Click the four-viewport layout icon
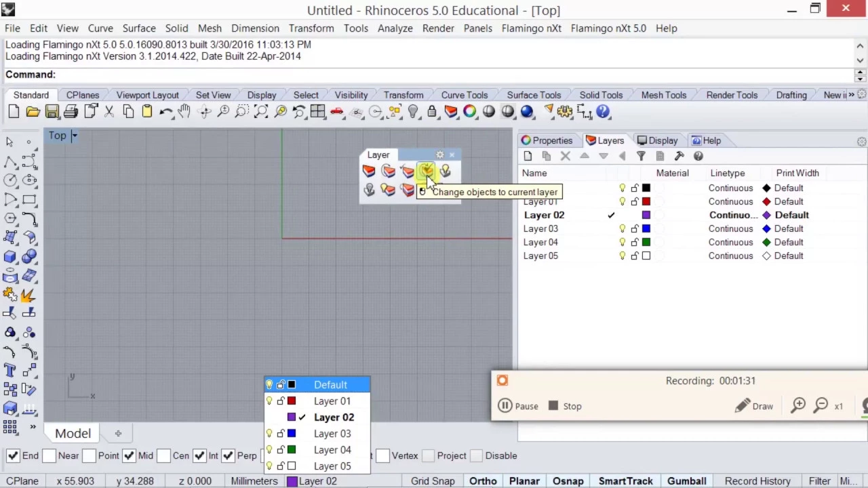The image size is (868, 488). (317, 112)
